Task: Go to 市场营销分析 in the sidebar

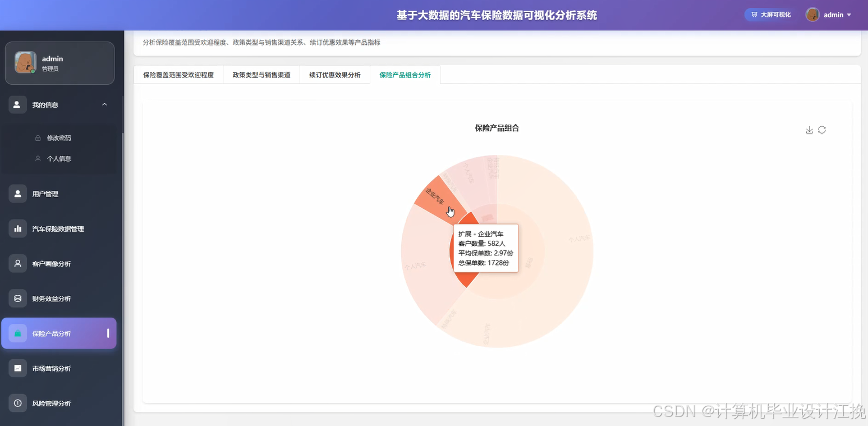Action: click(x=59, y=368)
